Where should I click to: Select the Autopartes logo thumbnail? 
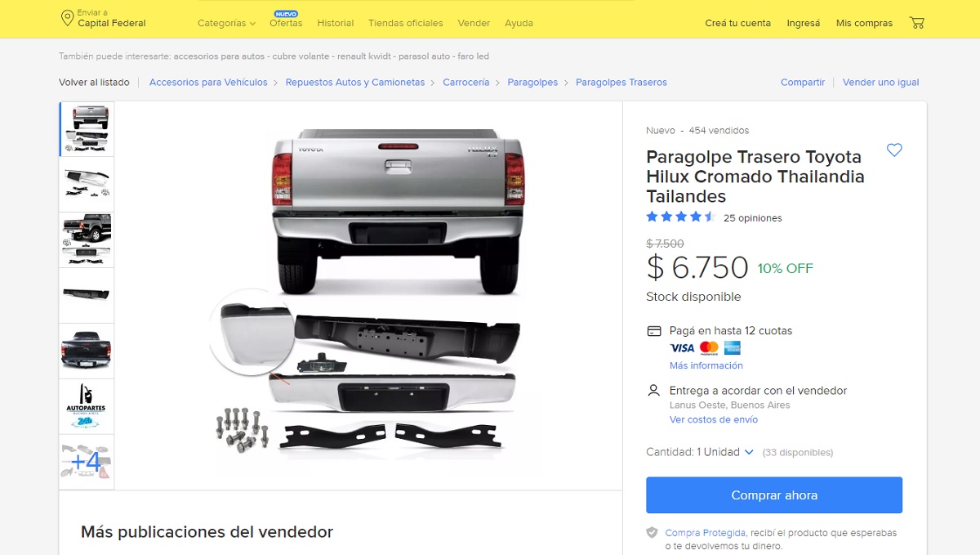[86, 406]
